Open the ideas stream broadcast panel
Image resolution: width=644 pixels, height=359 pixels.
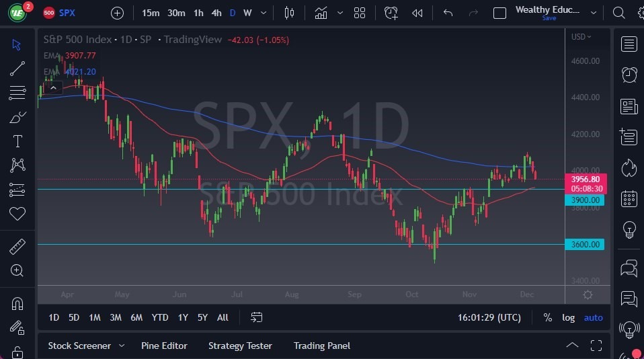[x=629, y=329]
